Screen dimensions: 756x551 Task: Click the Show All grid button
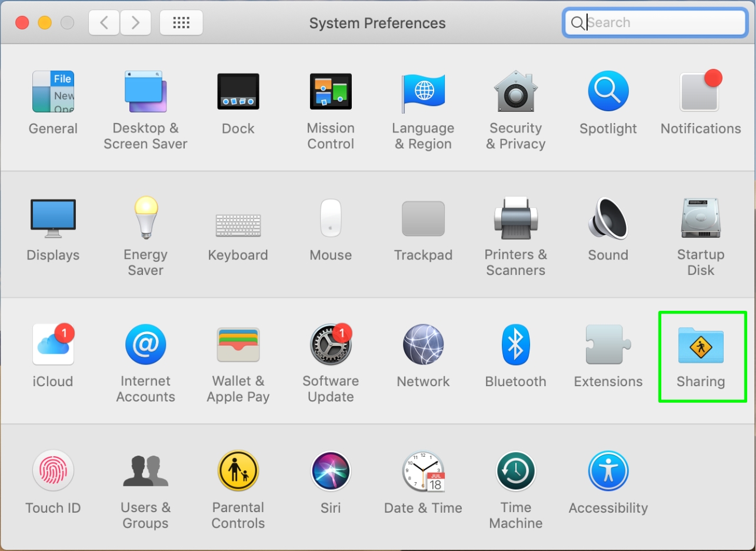click(x=181, y=23)
